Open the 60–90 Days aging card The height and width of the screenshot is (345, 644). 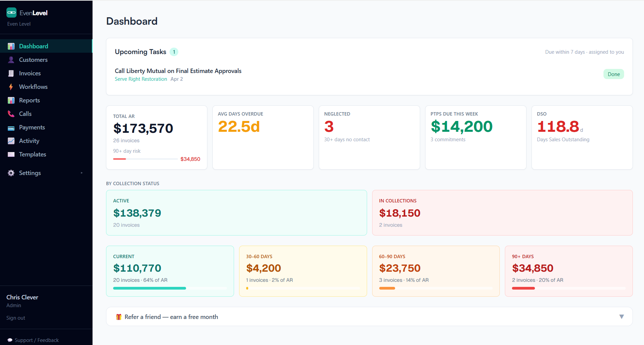[435, 271]
